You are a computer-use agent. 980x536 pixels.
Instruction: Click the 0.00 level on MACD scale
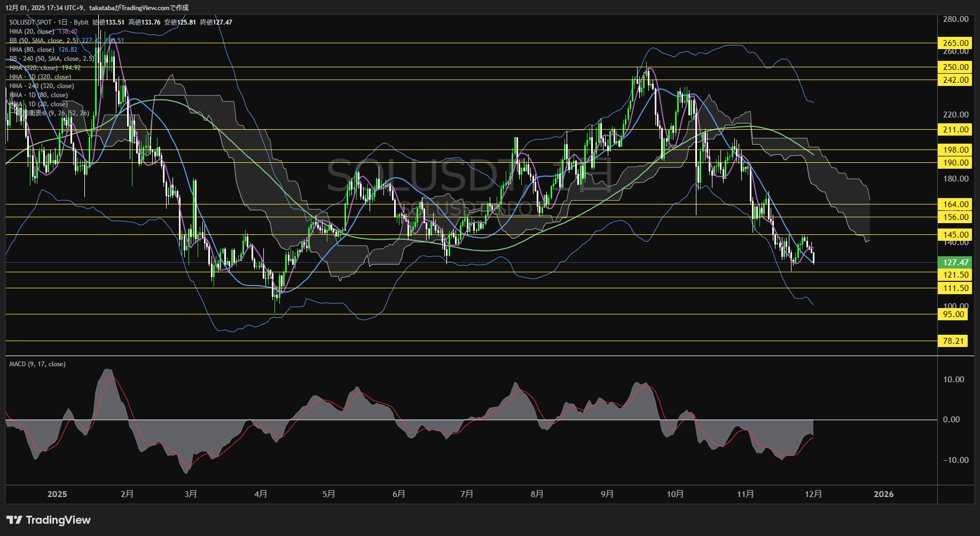(951, 420)
